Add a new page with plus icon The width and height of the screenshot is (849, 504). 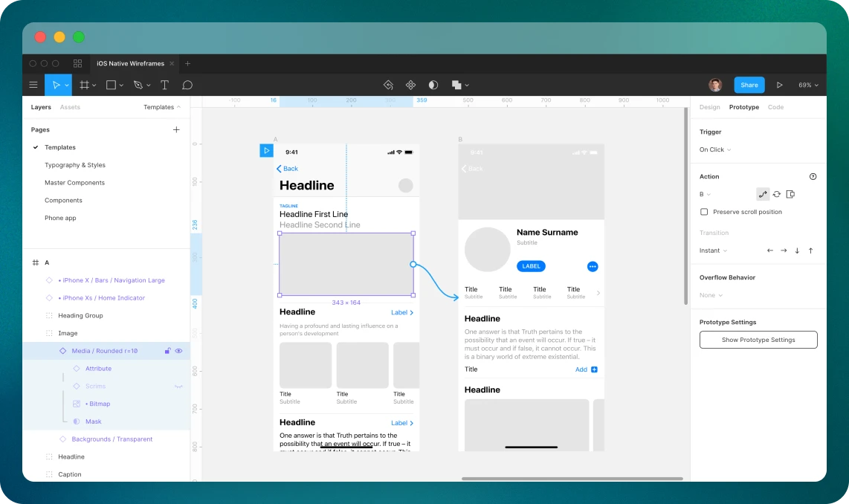(176, 129)
